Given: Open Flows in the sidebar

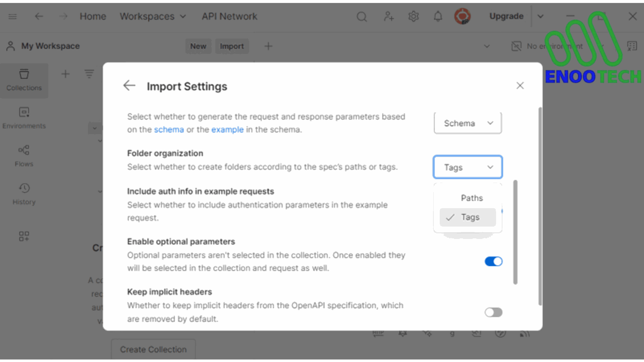Looking at the screenshot, I should point(24,156).
